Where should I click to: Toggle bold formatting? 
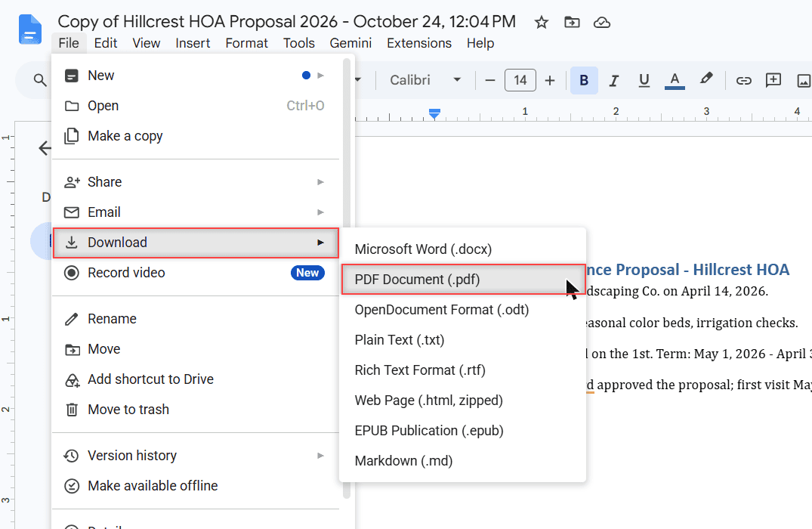click(584, 80)
